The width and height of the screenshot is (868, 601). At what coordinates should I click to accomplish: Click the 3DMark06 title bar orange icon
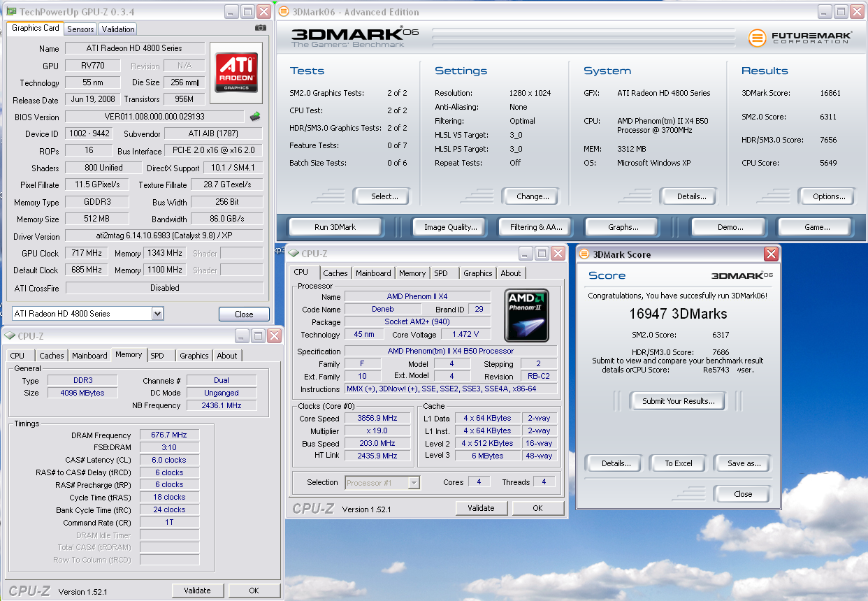(283, 12)
